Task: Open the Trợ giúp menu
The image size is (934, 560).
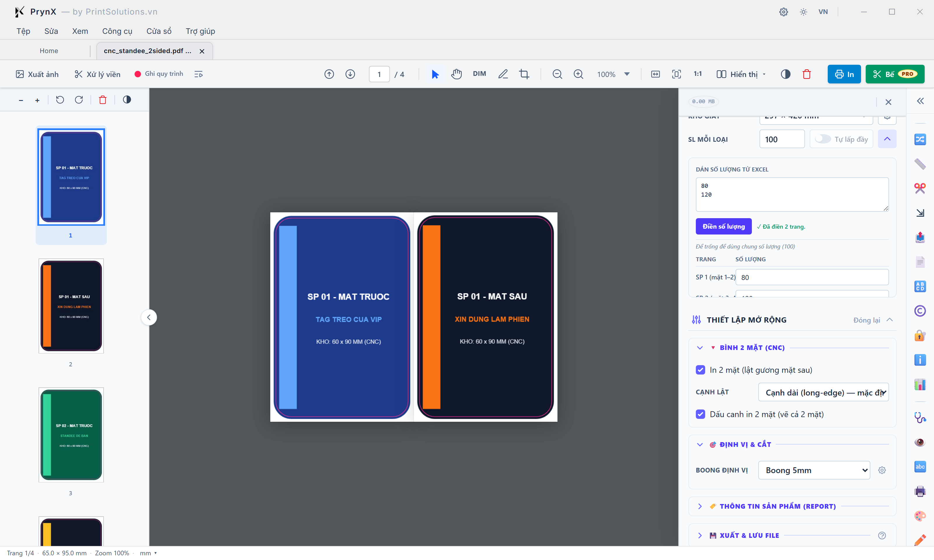Action: click(x=201, y=31)
